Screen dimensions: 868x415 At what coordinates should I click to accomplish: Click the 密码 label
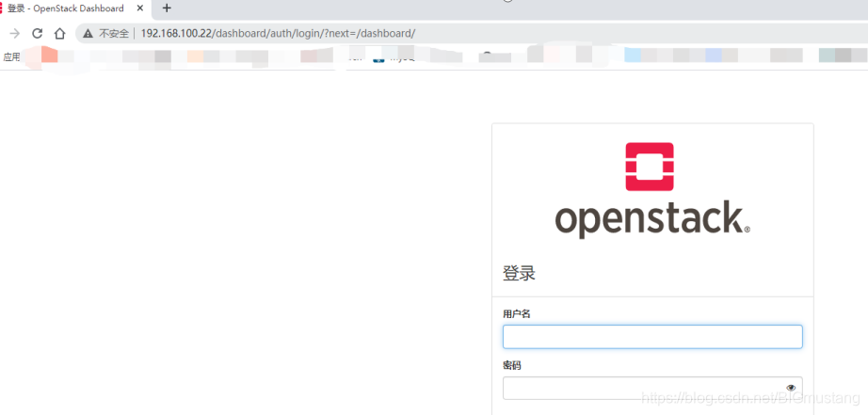tap(512, 365)
